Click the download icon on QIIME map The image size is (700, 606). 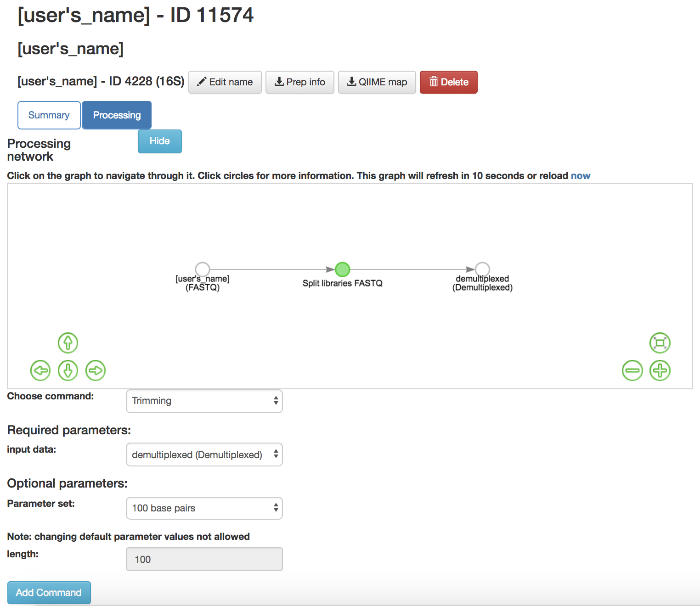pos(352,82)
